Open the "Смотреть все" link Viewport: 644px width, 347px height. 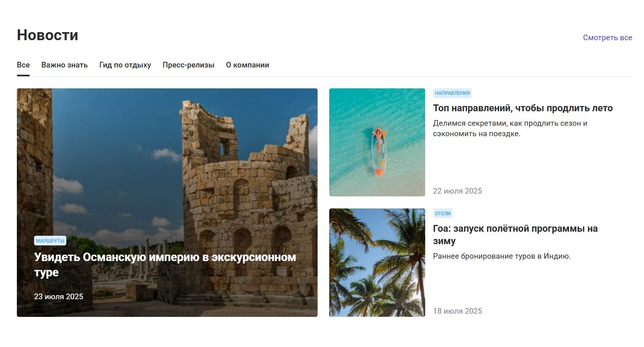[x=607, y=38]
